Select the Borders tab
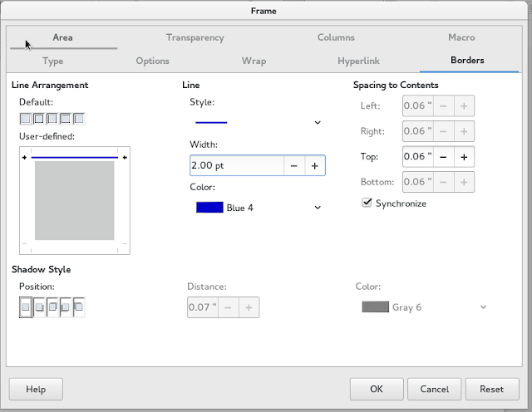The image size is (532, 412). tap(467, 61)
